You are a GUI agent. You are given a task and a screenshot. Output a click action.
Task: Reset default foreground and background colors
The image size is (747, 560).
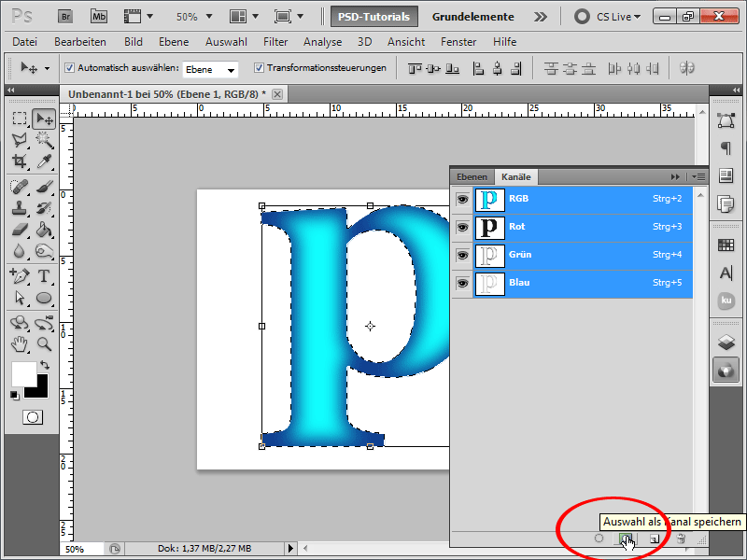[14, 395]
